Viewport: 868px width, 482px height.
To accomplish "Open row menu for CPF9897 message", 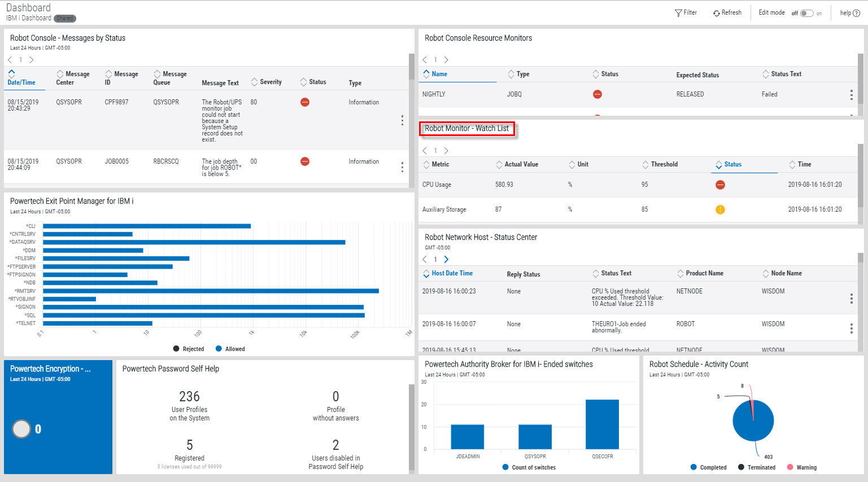I will click(402, 120).
